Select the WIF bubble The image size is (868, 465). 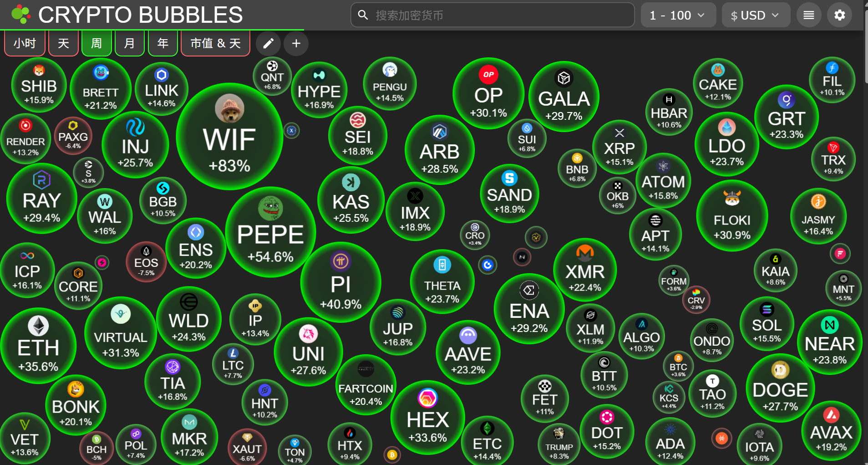(229, 136)
